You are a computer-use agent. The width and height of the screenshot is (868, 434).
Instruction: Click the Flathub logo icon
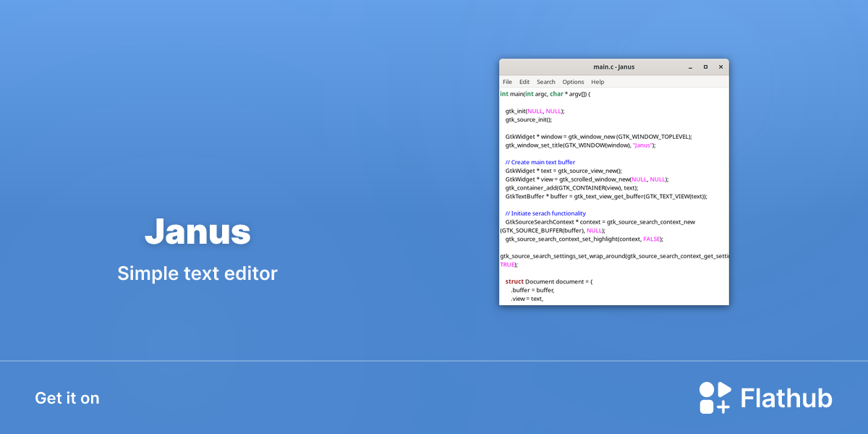point(715,398)
